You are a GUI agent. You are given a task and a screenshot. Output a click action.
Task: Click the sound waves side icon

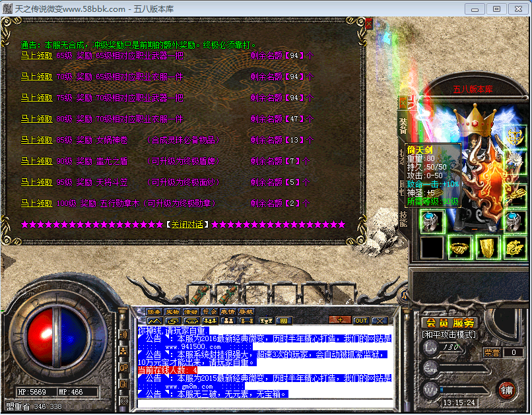click(123, 335)
